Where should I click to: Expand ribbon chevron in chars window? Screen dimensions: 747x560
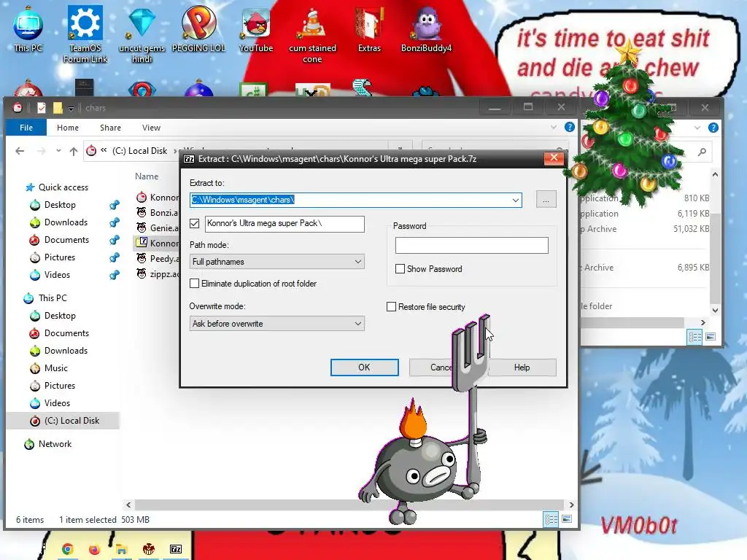click(x=553, y=127)
